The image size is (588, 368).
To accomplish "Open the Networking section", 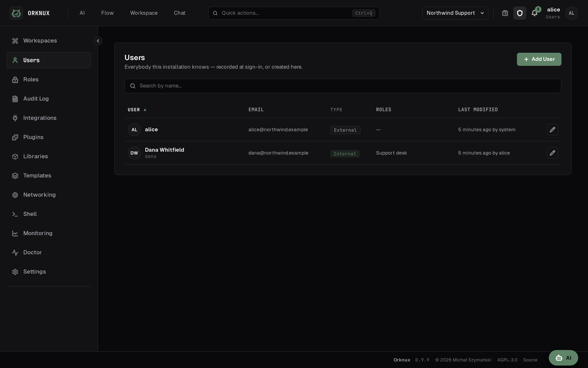I will coord(49,195).
